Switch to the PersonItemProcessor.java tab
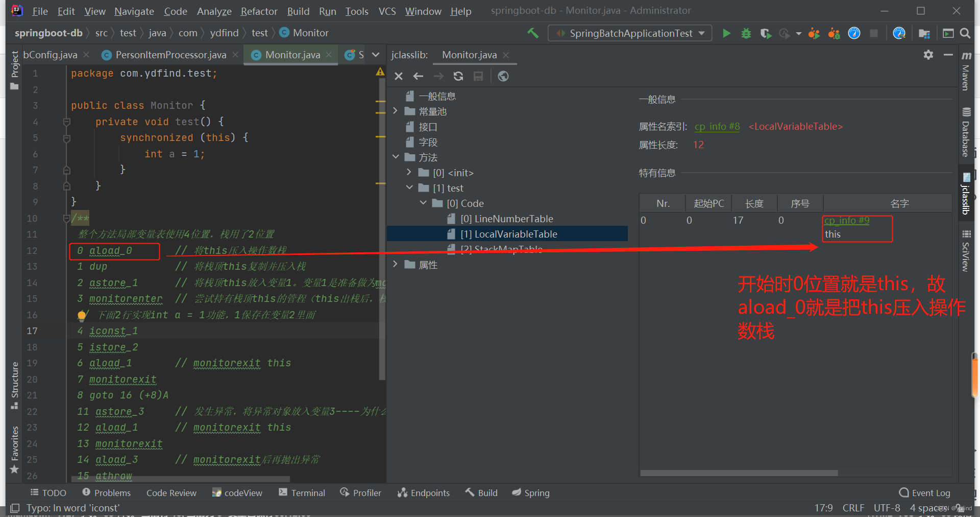Screen dimensions: 980x517 pyautogui.click(x=170, y=55)
